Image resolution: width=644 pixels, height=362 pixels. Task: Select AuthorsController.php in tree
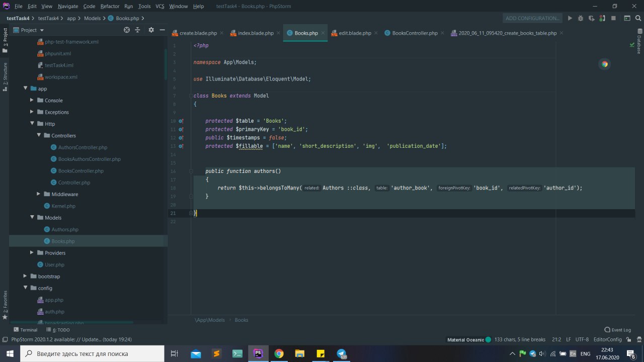click(x=83, y=147)
